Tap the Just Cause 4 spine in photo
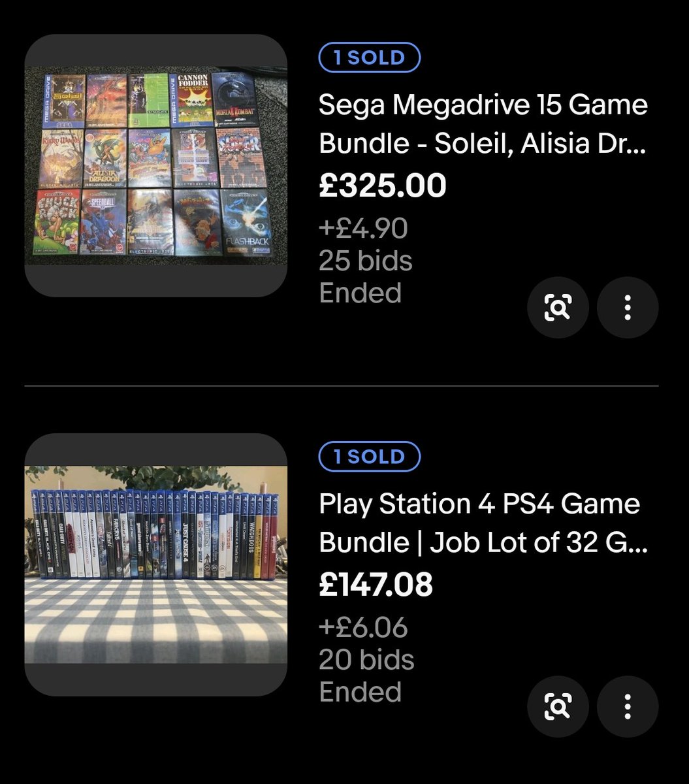Screen dimensions: 689x784 pos(184,536)
